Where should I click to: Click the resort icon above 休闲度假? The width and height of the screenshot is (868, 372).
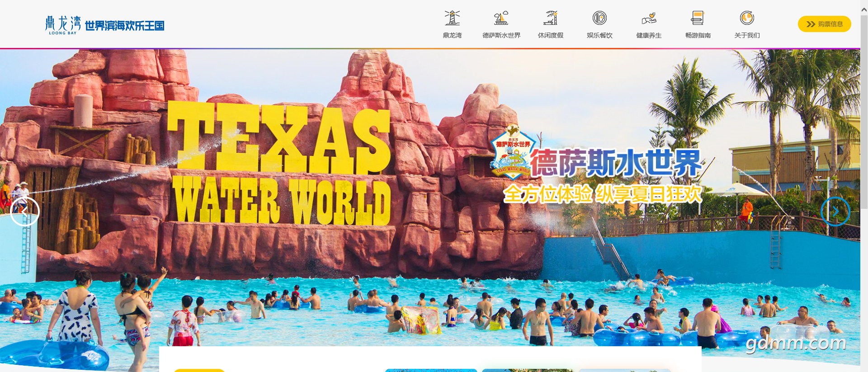coord(551,18)
